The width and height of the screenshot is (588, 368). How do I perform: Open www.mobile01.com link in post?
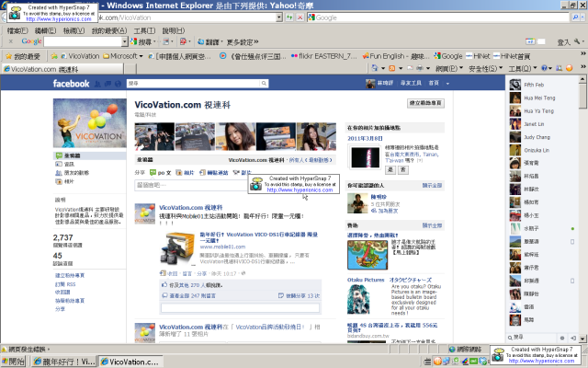(222, 247)
